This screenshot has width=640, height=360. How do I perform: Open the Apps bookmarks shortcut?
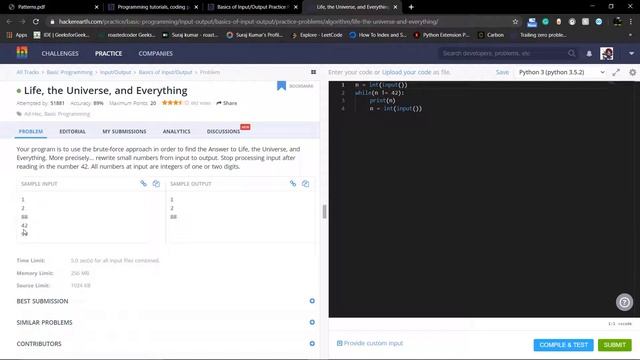click(17, 35)
